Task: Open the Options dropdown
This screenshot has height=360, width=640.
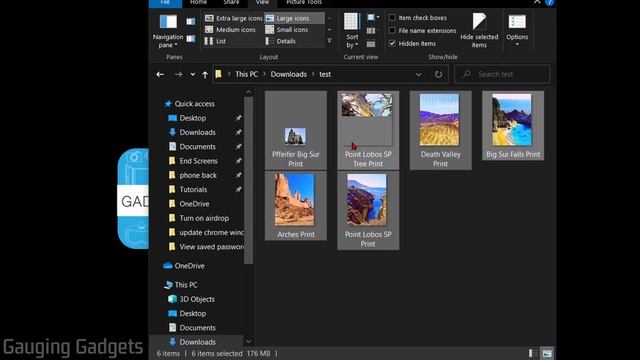Action: click(517, 31)
